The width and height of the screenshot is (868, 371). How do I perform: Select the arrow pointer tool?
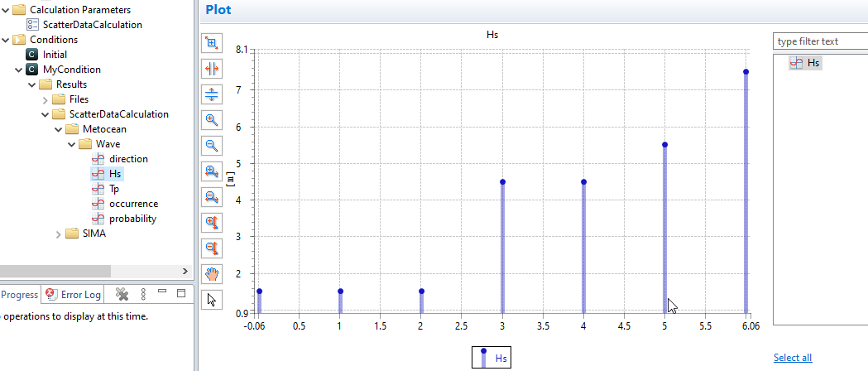(213, 299)
